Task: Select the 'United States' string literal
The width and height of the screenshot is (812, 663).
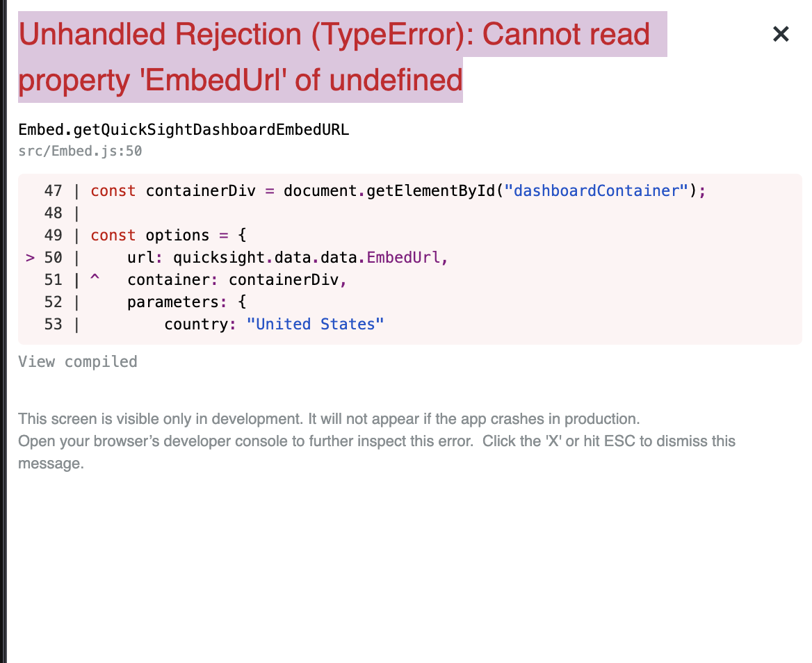Action: [x=316, y=324]
